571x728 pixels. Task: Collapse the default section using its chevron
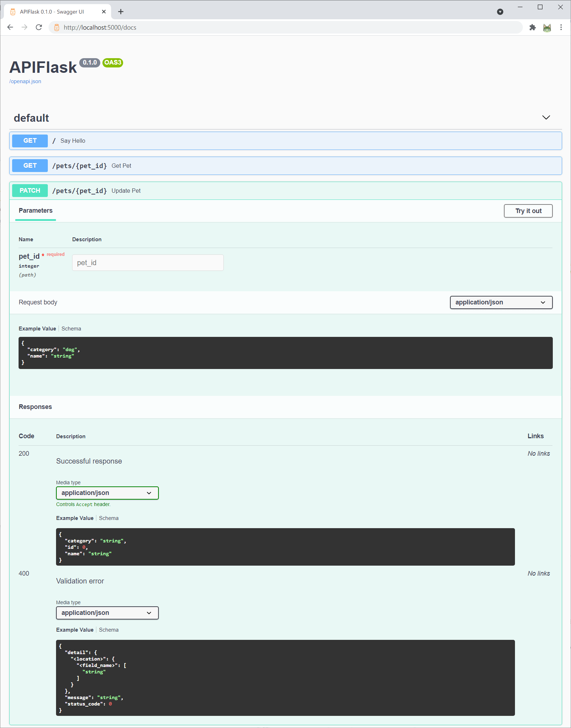pyautogui.click(x=546, y=117)
